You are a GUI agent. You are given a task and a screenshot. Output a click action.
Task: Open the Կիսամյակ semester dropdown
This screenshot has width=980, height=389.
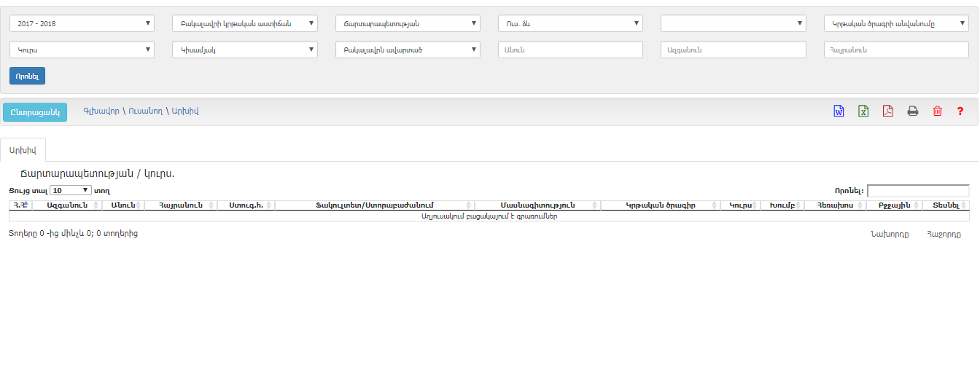point(244,50)
